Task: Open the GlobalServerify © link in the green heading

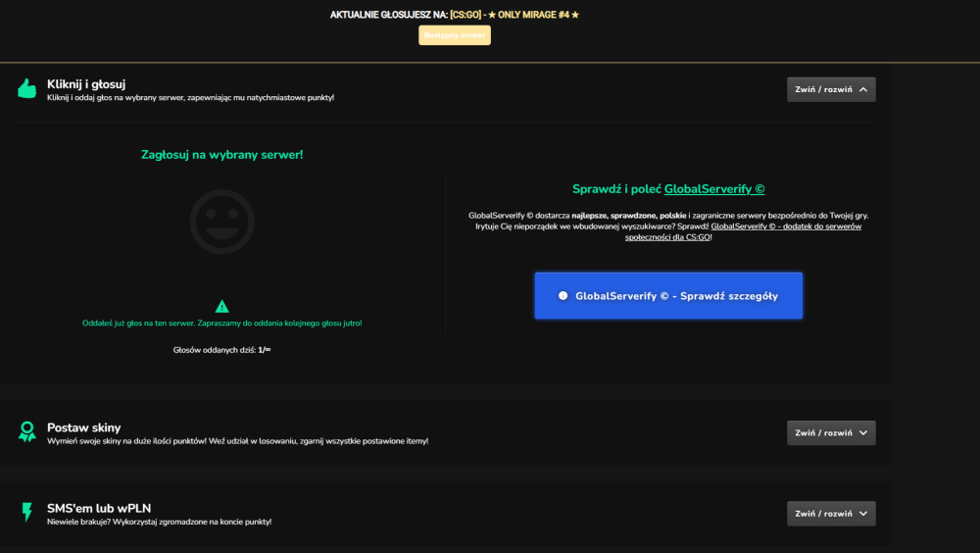Action: tap(714, 189)
